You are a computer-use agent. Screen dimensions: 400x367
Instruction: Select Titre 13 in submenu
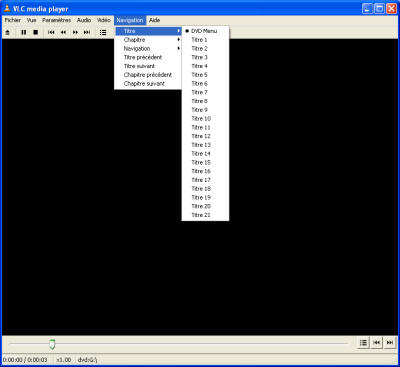(205, 145)
